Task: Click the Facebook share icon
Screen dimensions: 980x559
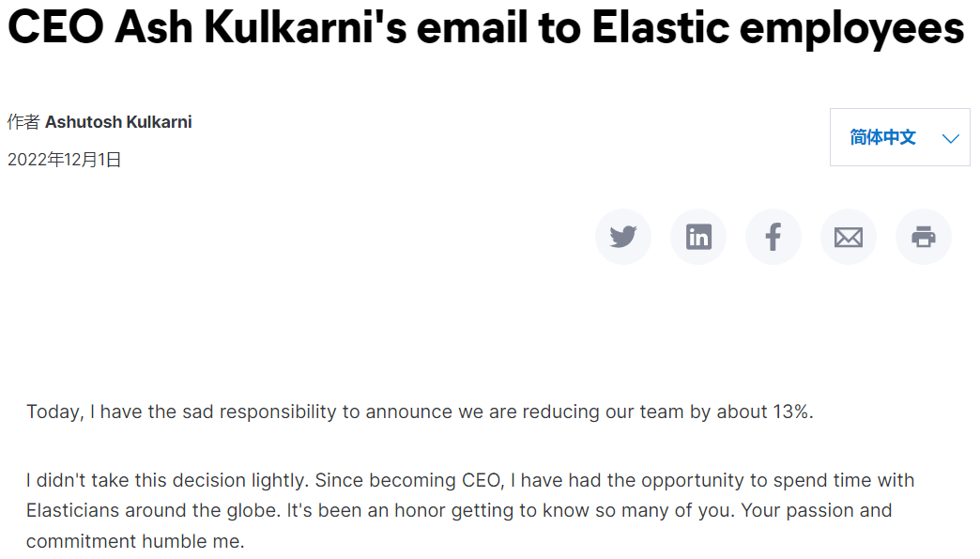Action: click(773, 237)
